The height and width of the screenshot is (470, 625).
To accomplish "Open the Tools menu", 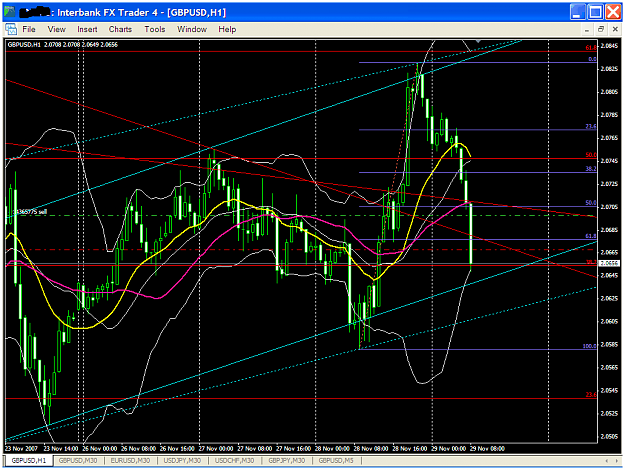I will click(155, 29).
